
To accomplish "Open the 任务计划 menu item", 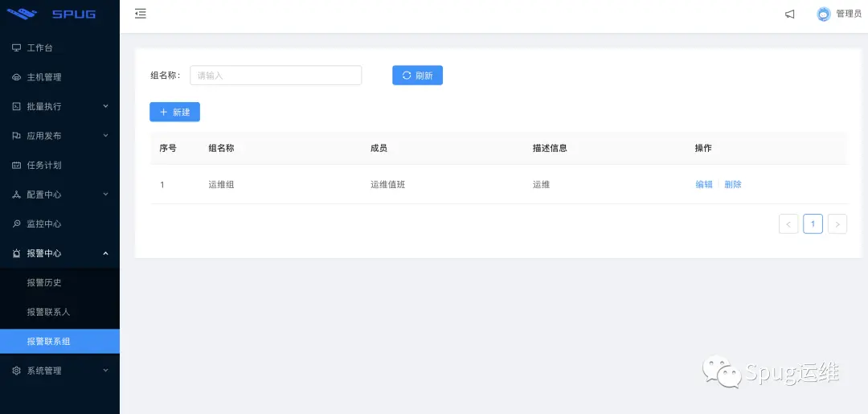I will [59, 165].
